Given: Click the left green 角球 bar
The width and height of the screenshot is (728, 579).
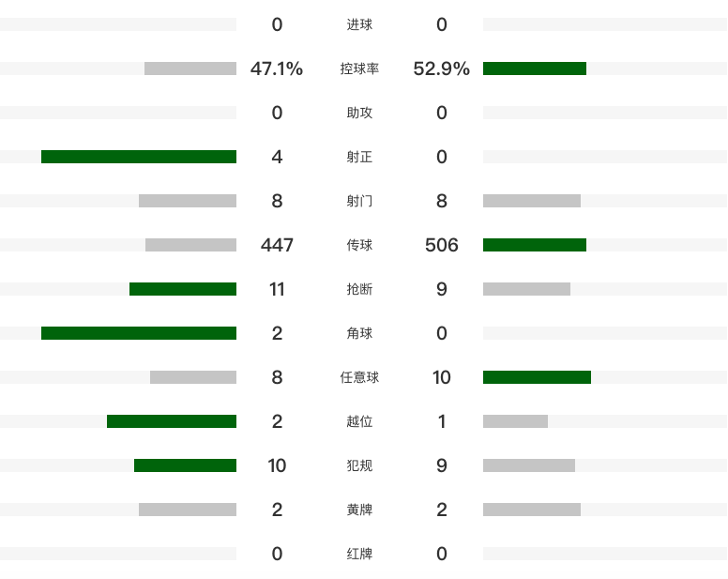Looking at the screenshot, I should 139,333.
